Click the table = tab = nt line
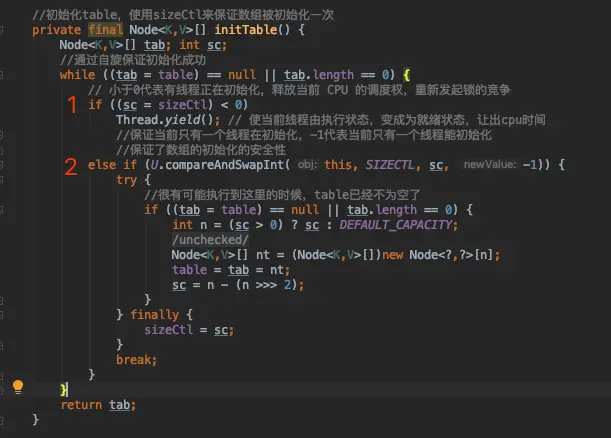This screenshot has height=438, width=611. point(231,270)
